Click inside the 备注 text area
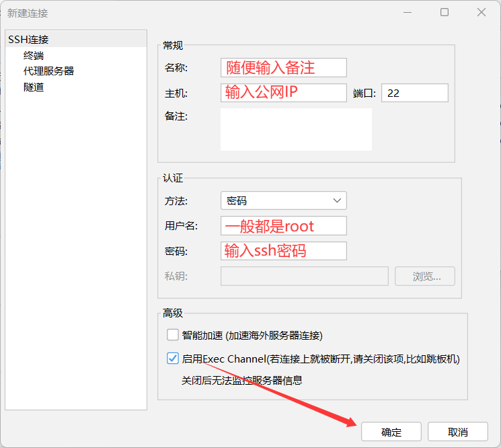 coord(296,129)
